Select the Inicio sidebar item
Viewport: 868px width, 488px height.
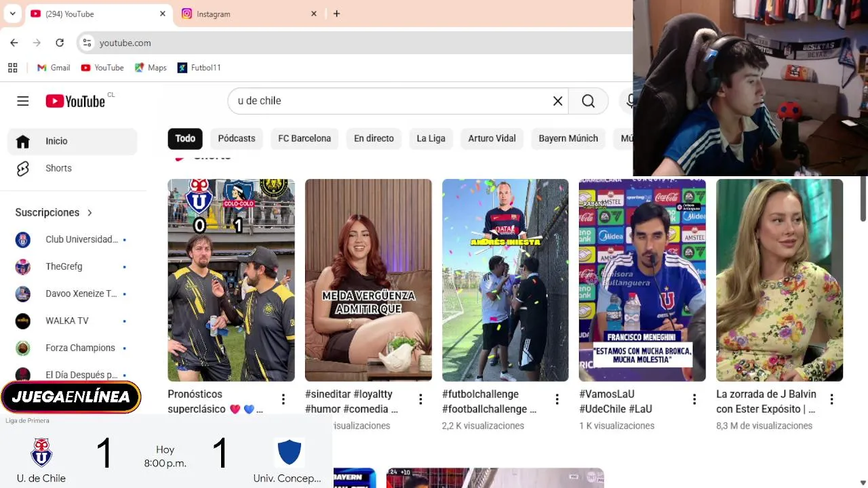(x=73, y=141)
